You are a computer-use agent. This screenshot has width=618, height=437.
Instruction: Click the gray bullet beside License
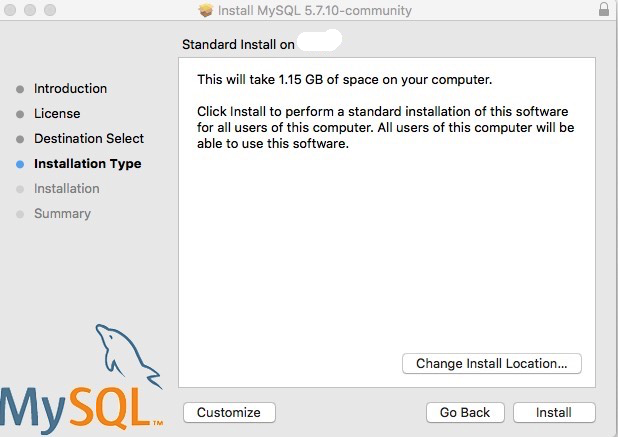pos(20,114)
